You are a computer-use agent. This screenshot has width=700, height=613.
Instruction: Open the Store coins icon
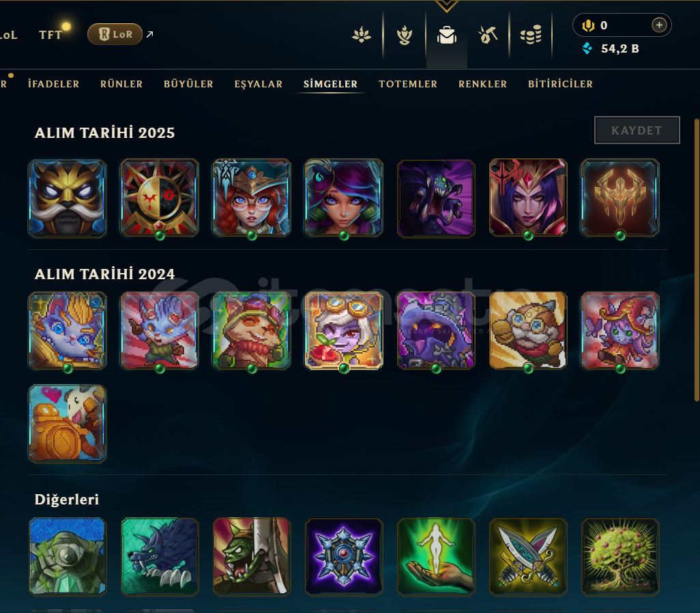tap(531, 35)
